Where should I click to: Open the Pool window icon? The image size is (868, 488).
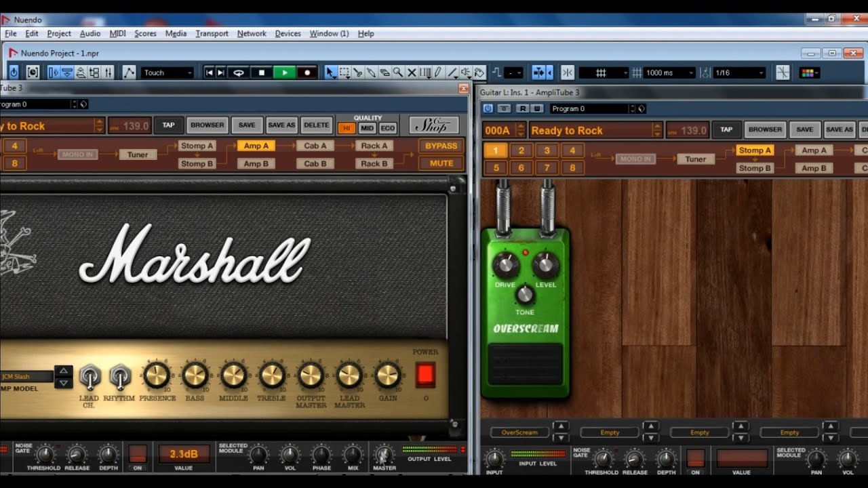pos(94,73)
